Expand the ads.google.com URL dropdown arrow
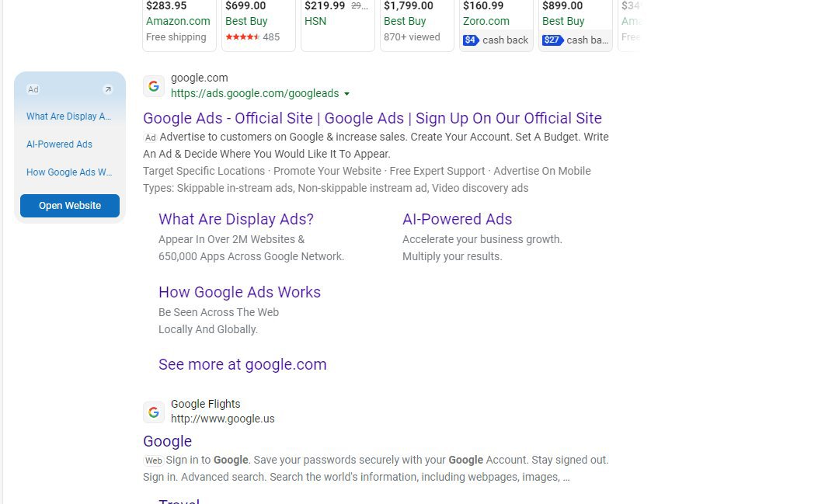 coord(346,94)
